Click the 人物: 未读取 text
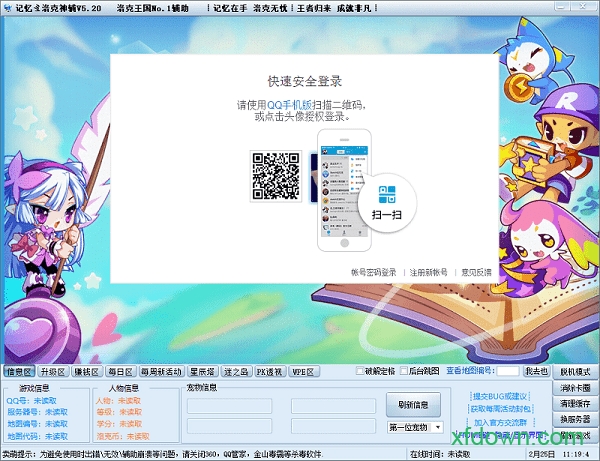The width and height of the screenshot is (600, 461). pos(118,401)
